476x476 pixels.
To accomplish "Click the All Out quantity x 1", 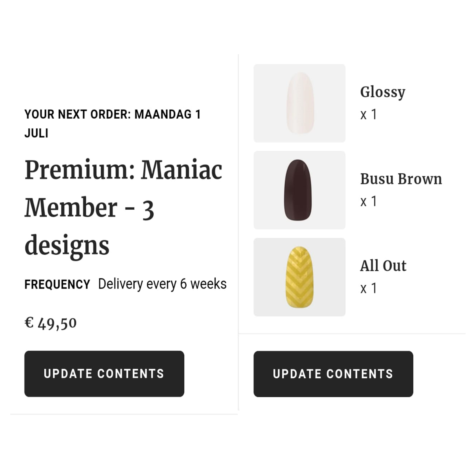I will [368, 288].
